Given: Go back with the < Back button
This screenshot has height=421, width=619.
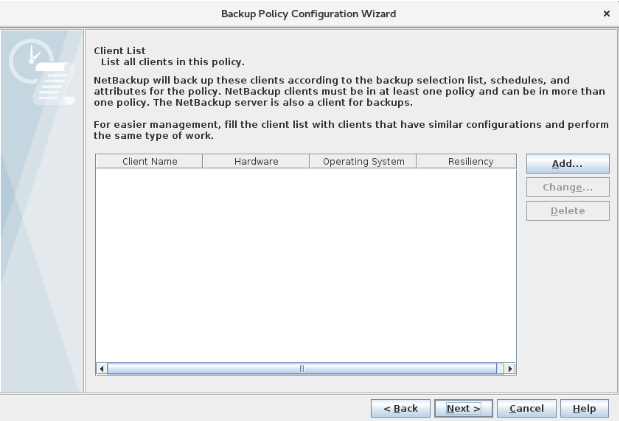Looking at the screenshot, I should 400,408.
